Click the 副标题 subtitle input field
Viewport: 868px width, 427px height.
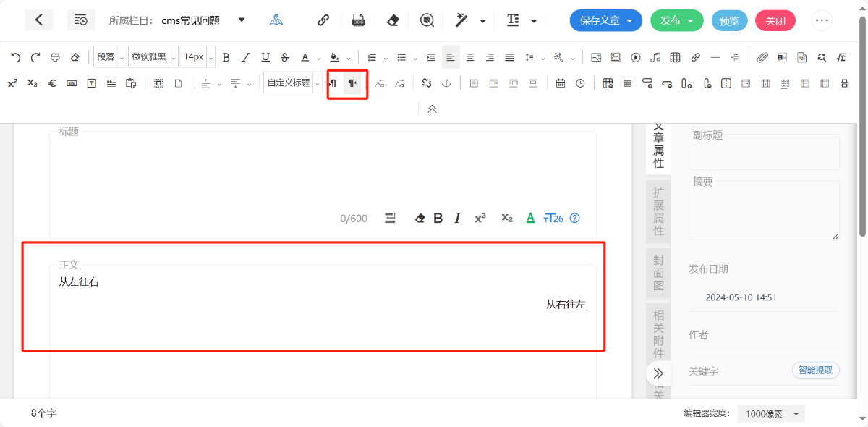coord(764,153)
